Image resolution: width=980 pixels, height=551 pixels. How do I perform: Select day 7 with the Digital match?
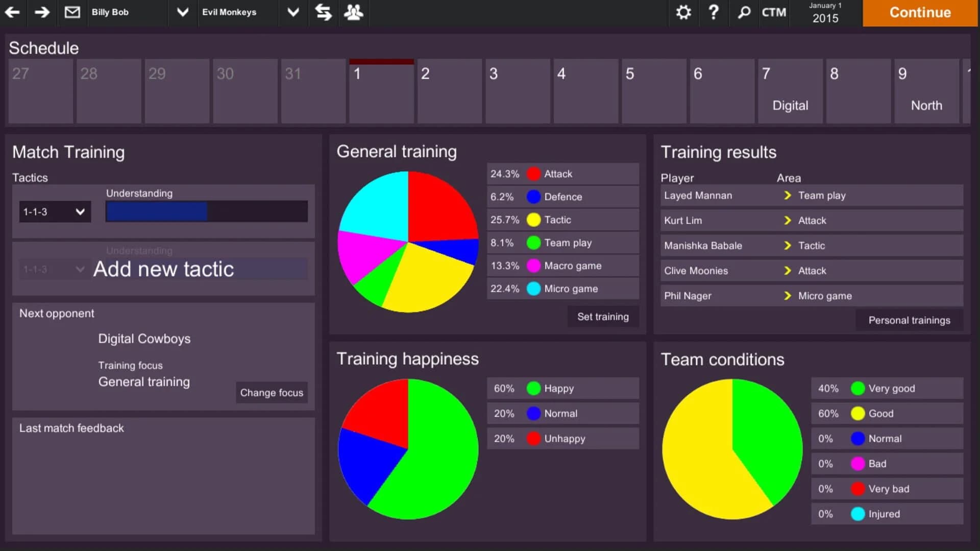pos(790,91)
